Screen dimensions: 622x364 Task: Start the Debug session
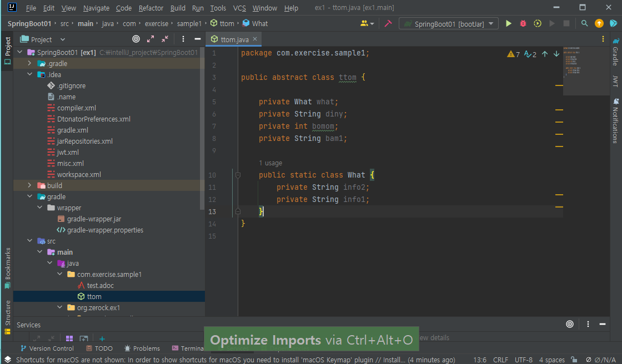(522, 23)
